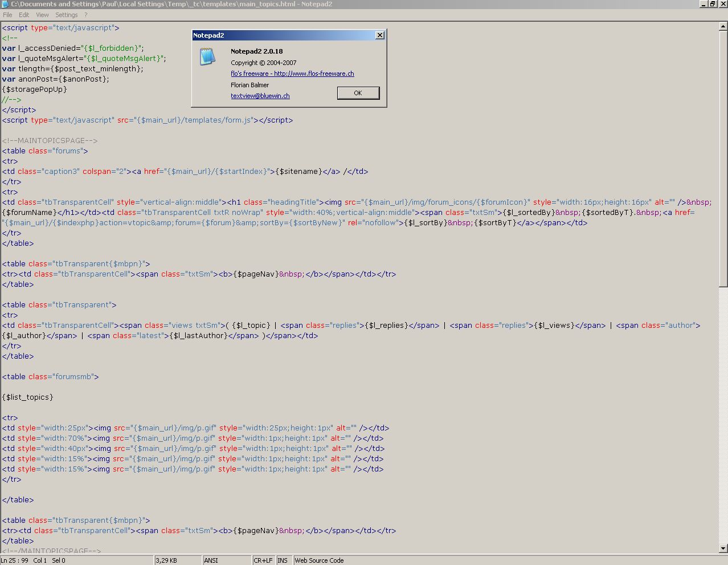
Task: Click the '{$storagePopUp}' line in editor
Action: pos(35,89)
